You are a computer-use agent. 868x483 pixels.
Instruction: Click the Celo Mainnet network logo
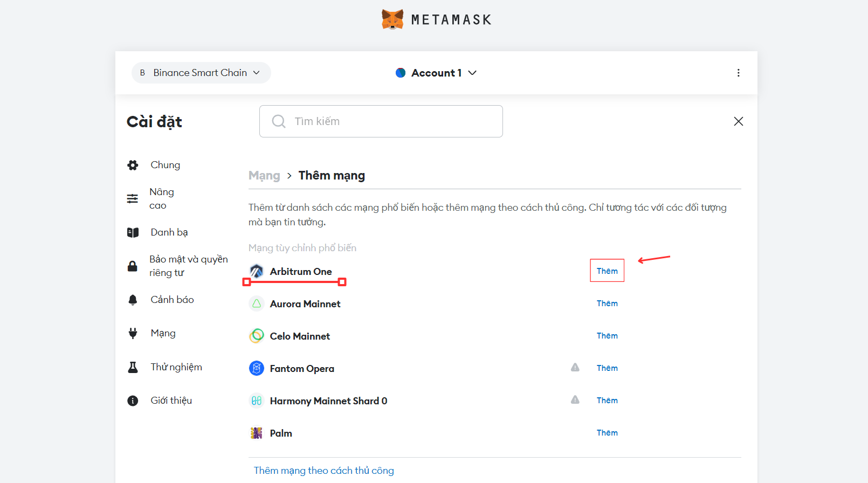coord(257,336)
